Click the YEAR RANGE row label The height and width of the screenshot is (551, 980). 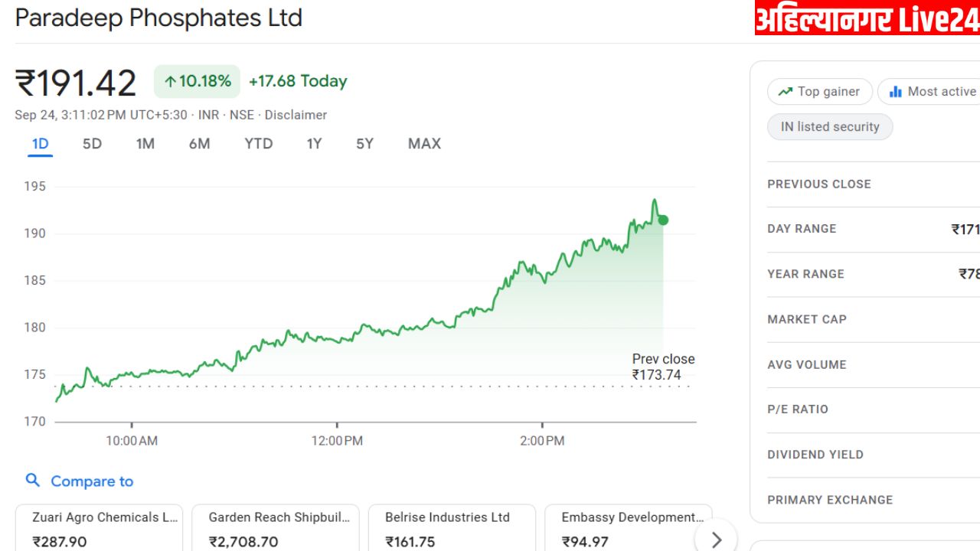[805, 274]
